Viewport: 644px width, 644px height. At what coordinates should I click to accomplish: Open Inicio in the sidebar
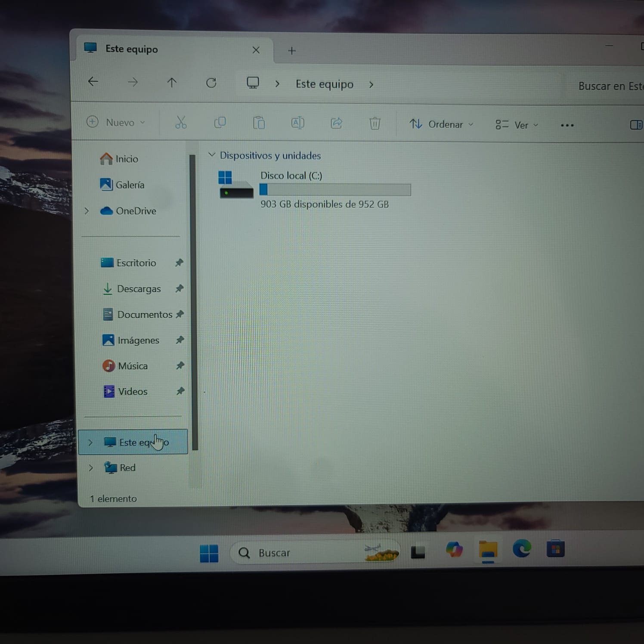[x=119, y=159]
